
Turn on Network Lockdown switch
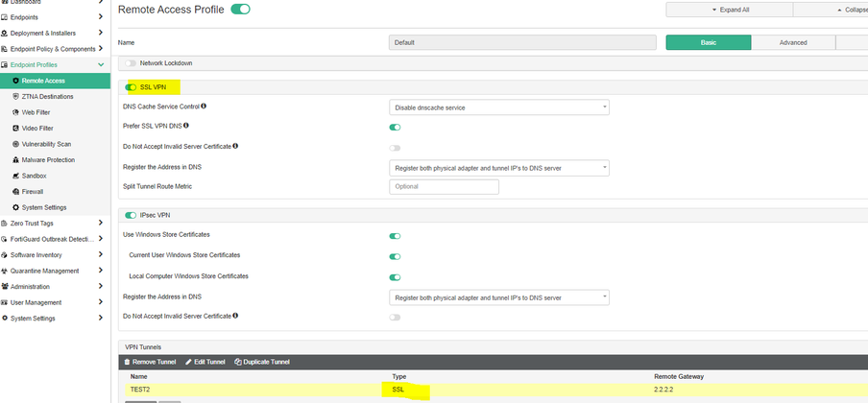point(131,63)
